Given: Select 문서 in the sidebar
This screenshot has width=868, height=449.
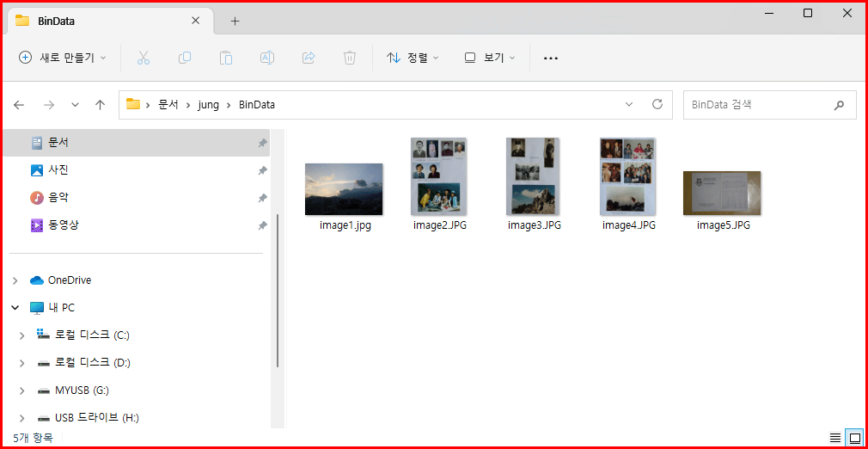Looking at the screenshot, I should [136, 143].
